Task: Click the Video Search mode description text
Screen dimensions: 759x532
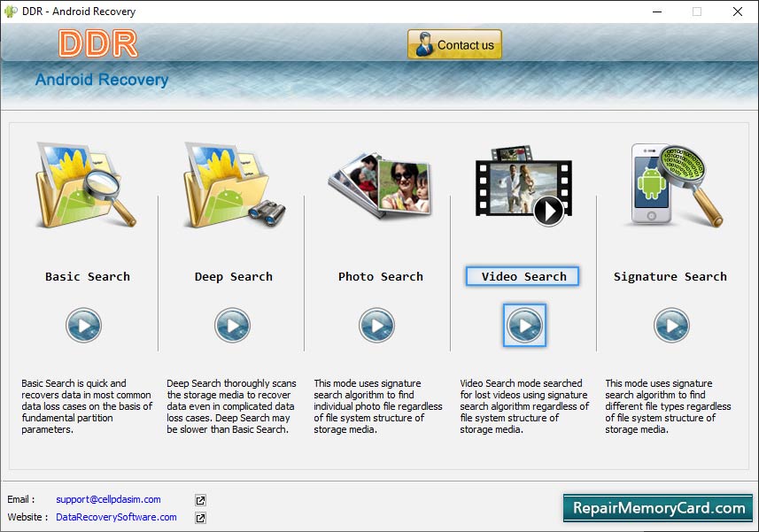Action: click(524, 406)
